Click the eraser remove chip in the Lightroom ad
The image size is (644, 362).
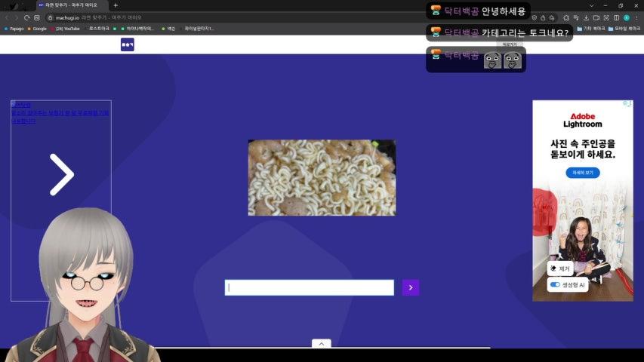tap(560, 268)
